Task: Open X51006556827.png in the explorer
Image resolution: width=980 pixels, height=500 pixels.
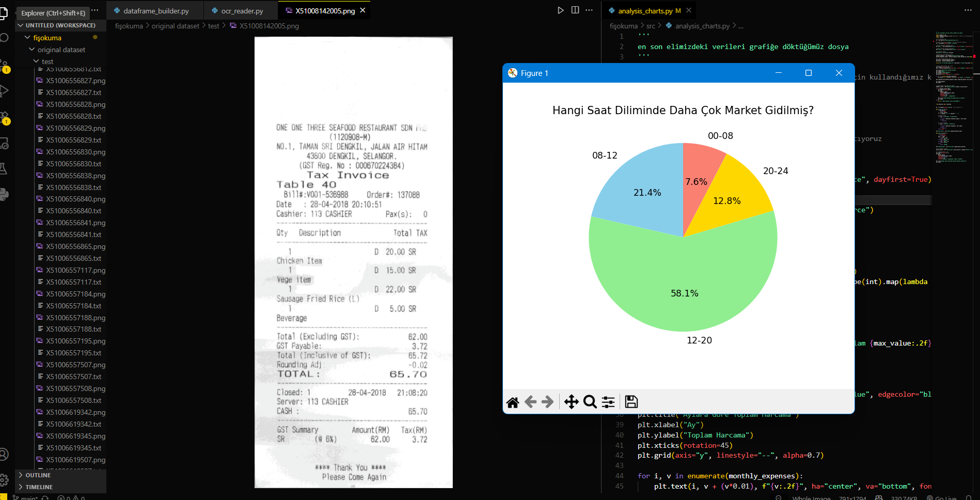Action: pyautogui.click(x=75, y=81)
